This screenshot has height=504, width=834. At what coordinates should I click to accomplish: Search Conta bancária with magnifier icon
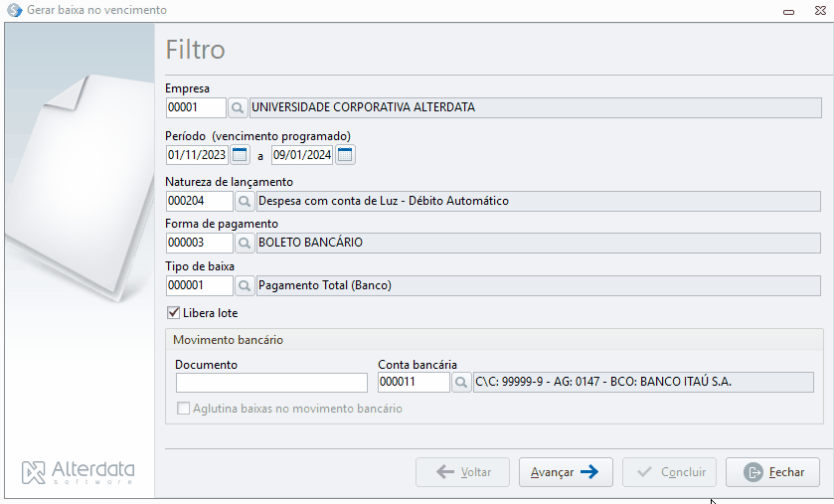click(461, 383)
